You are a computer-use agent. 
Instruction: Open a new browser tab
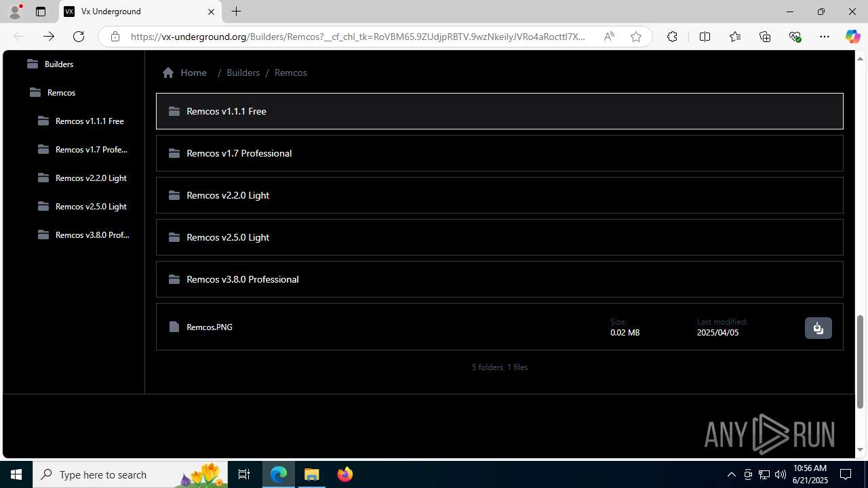[236, 12]
